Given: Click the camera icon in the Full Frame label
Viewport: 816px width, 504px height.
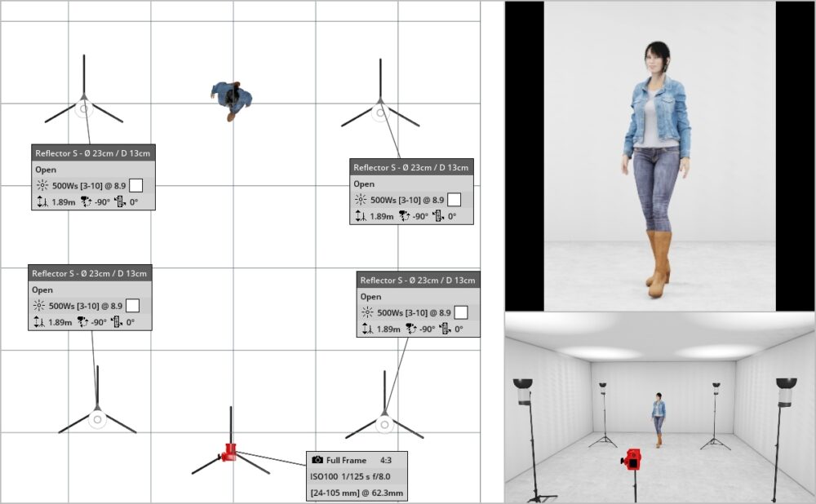Looking at the screenshot, I should pyautogui.click(x=318, y=461).
